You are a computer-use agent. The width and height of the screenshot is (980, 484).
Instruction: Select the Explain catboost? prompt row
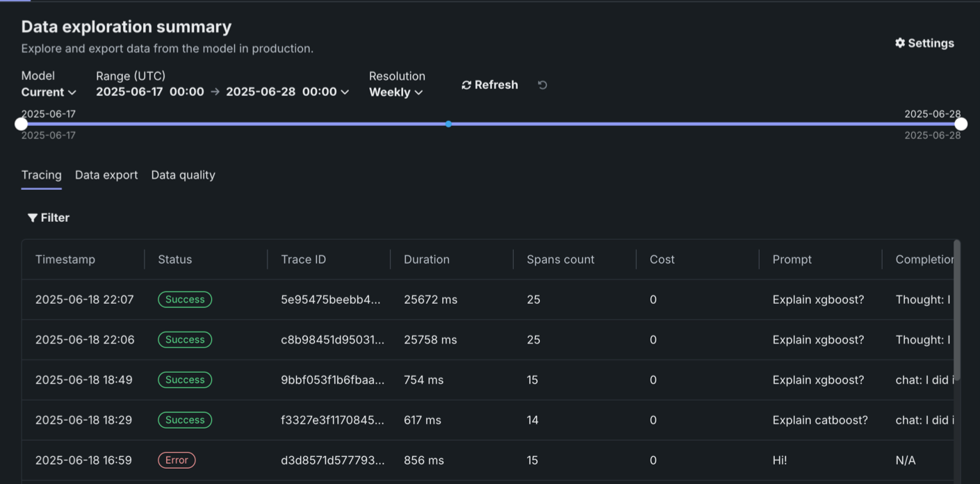[820, 420]
